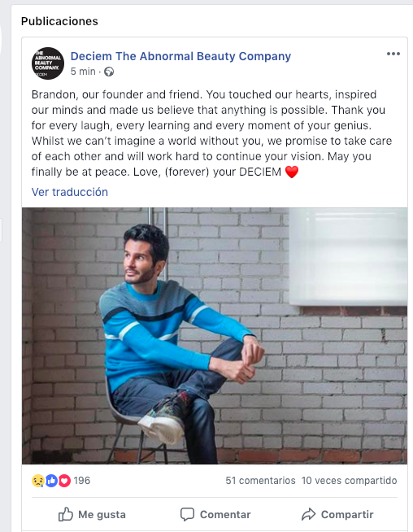The height and width of the screenshot is (532, 413).
Task: Click the Publicaciones section heading
Action: [59, 21]
